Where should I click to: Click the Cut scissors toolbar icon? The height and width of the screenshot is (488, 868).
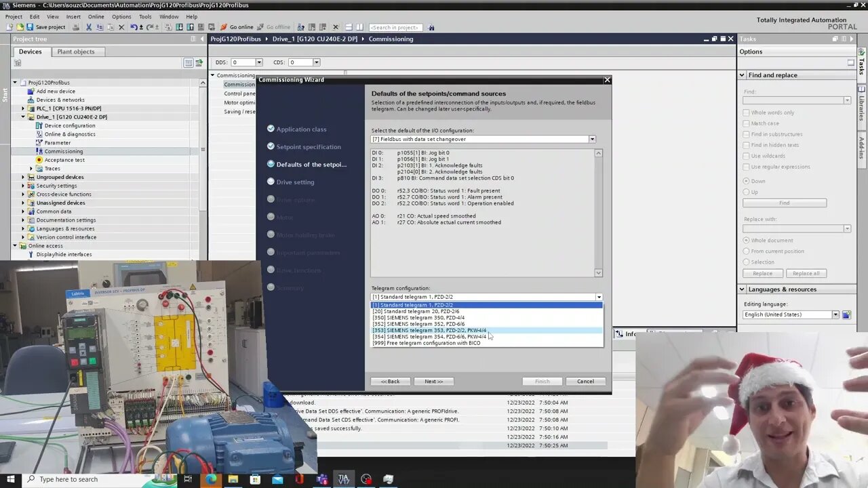pos(88,27)
